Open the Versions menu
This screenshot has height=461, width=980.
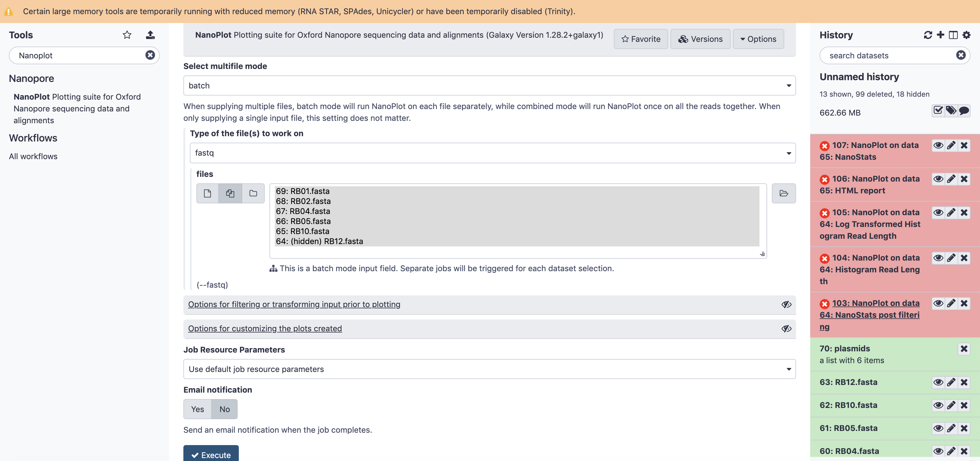point(700,39)
